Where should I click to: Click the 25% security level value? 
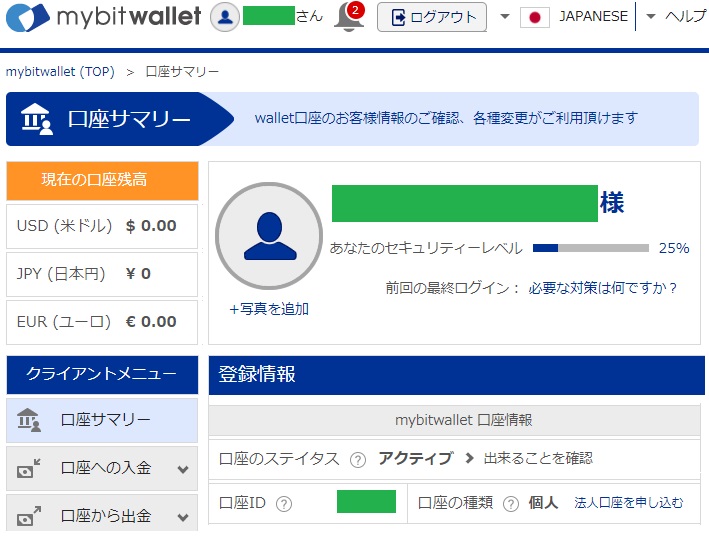point(674,248)
